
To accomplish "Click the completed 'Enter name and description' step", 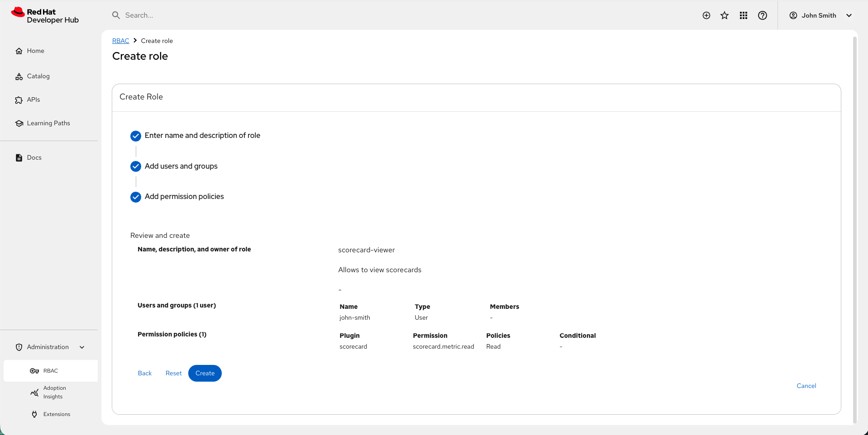I will click(x=135, y=136).
